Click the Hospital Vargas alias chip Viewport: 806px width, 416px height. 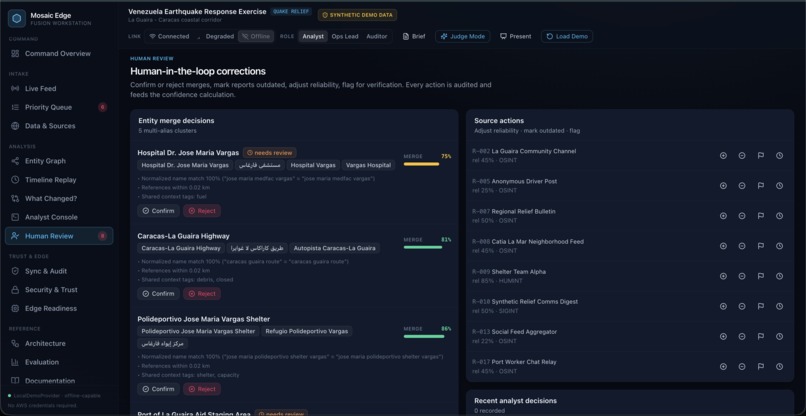pos(313,165)
